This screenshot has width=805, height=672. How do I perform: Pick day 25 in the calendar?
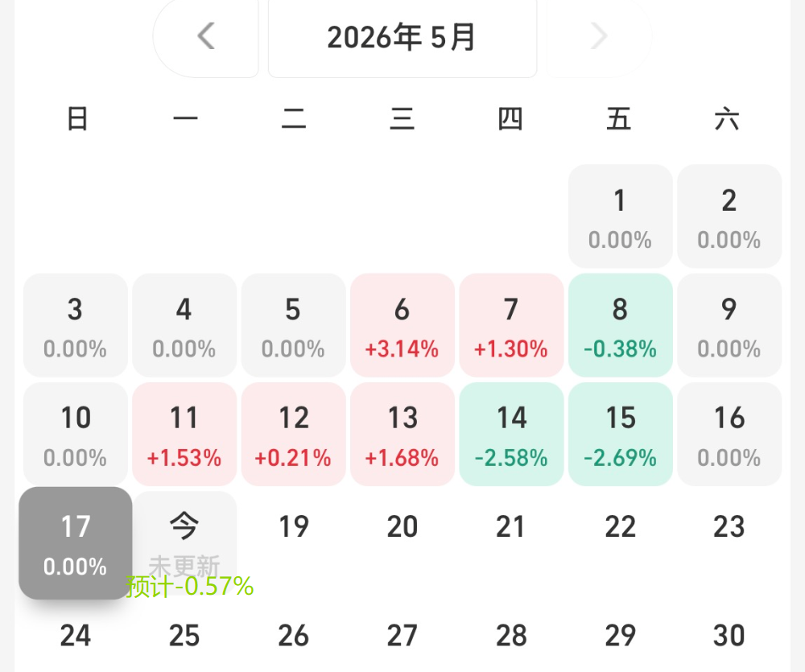(184, 636)
